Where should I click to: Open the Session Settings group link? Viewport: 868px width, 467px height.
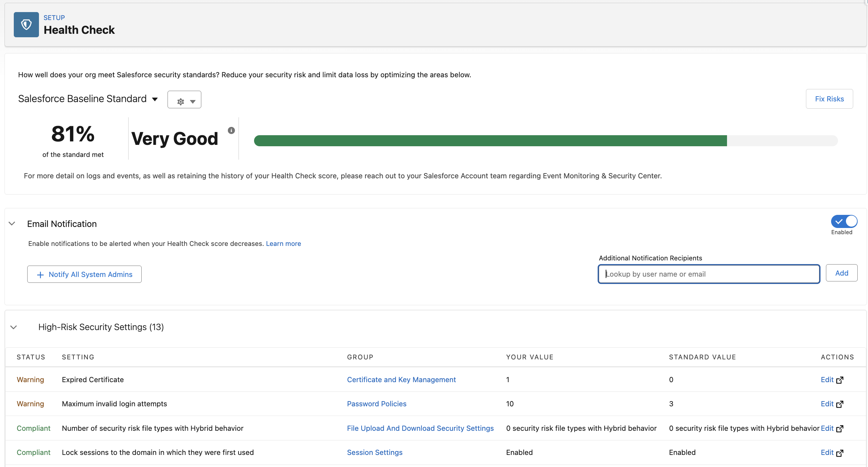375,453
